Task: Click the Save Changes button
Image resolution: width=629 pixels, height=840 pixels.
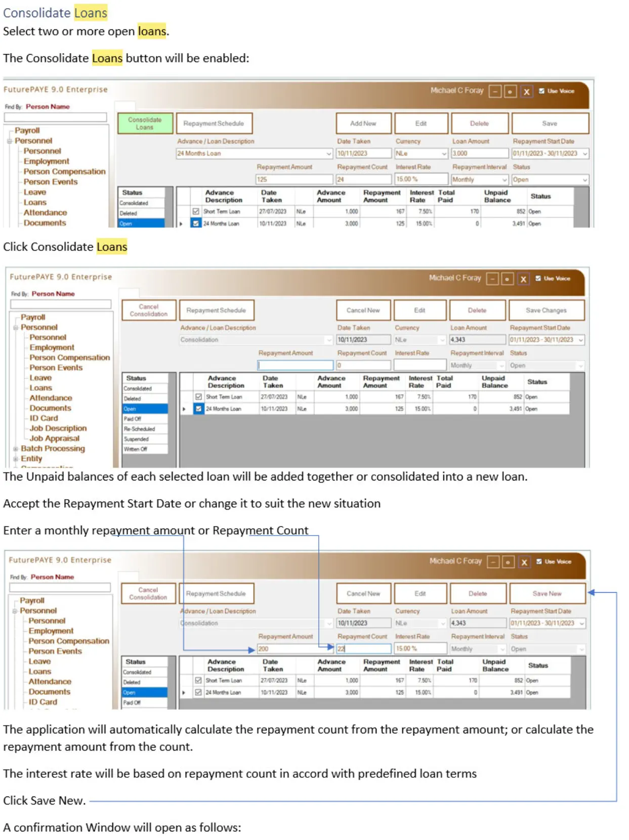Action: tap(547, 310)
